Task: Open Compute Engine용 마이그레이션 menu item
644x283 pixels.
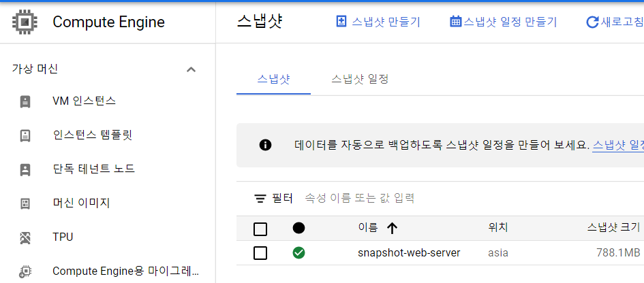Action: click(126, 271)
